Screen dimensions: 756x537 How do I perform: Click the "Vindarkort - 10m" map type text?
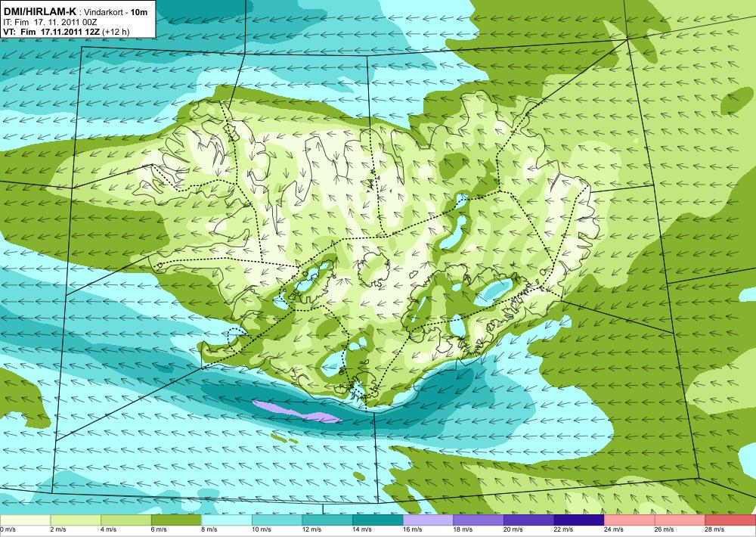click(x=116, y=12)
